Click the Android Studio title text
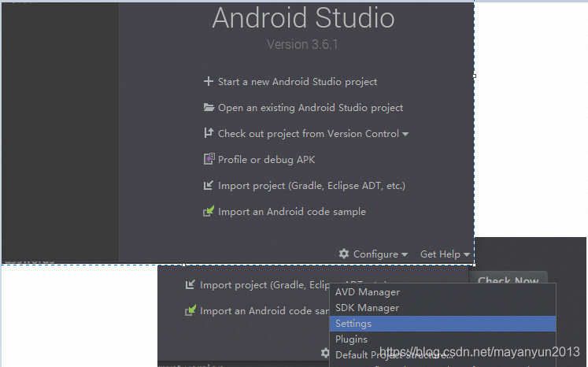This screenshot has height=367, width=588. pyautogui.click(x=303, y=17)
